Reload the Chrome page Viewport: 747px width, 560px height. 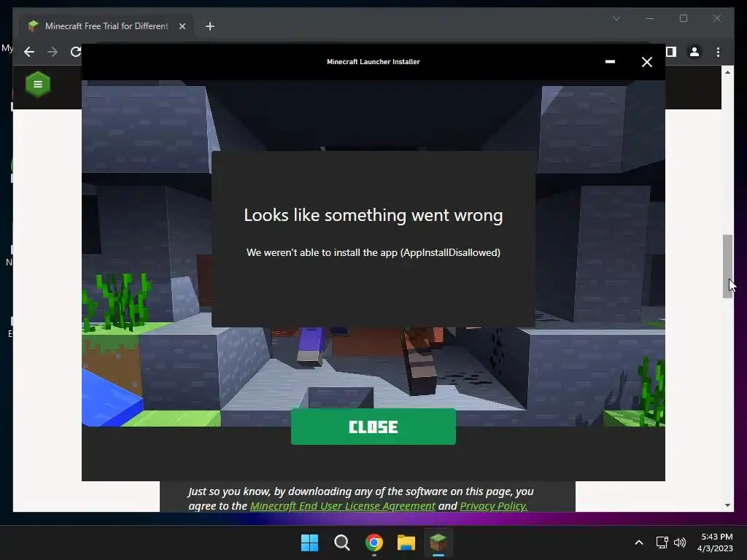click(x=76, y=52)
